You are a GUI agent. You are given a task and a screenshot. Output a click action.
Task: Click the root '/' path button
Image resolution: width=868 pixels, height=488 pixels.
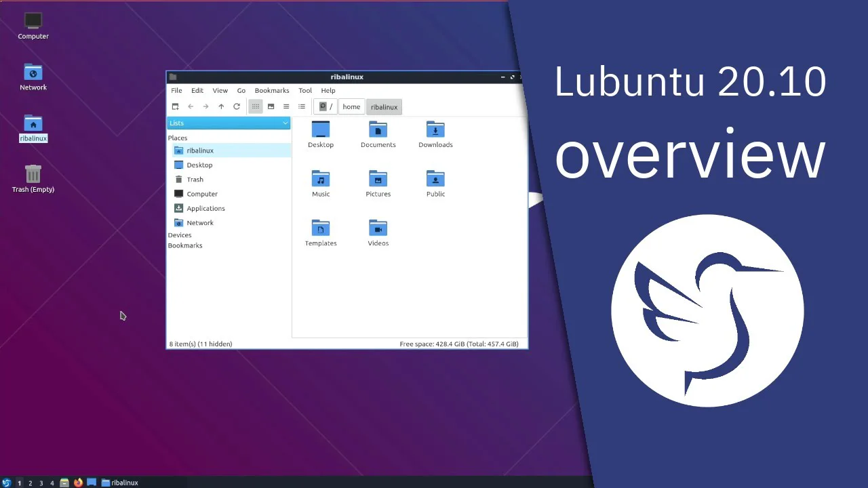pos(326,106)
